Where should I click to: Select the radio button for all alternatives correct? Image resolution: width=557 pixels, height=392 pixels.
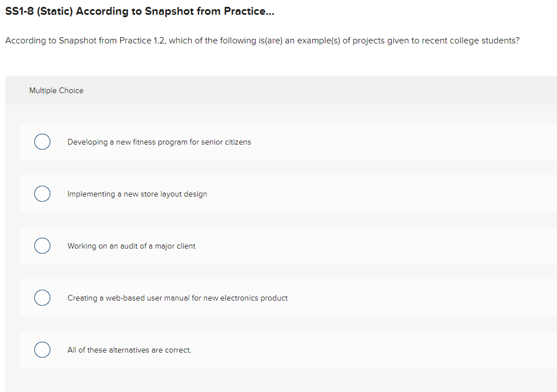(42, 350)
